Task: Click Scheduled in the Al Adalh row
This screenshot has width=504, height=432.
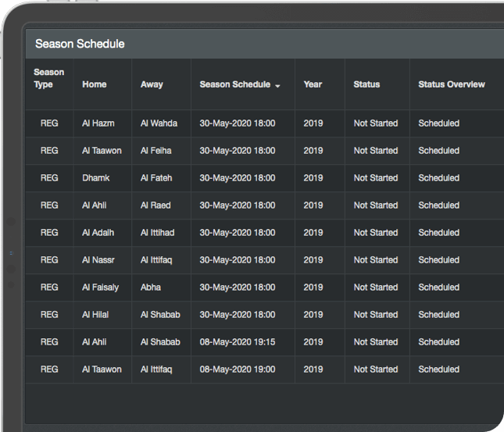Action: click(x=438, y=232)
